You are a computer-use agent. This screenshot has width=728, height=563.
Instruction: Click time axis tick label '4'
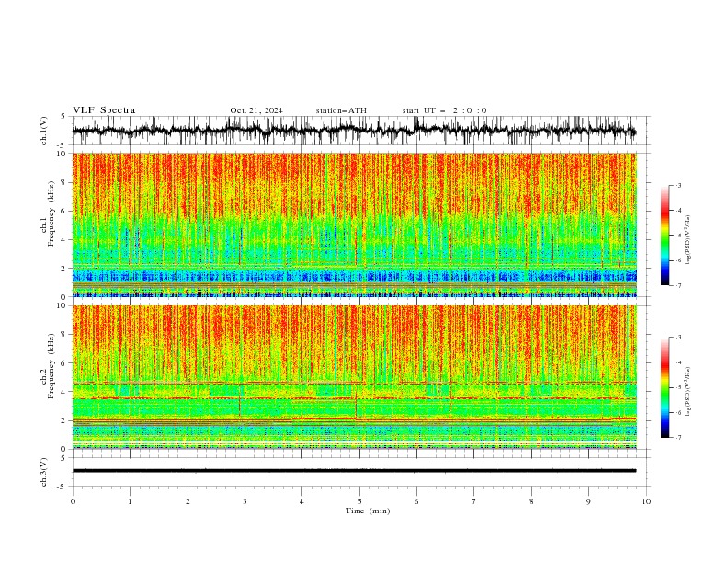301,501
